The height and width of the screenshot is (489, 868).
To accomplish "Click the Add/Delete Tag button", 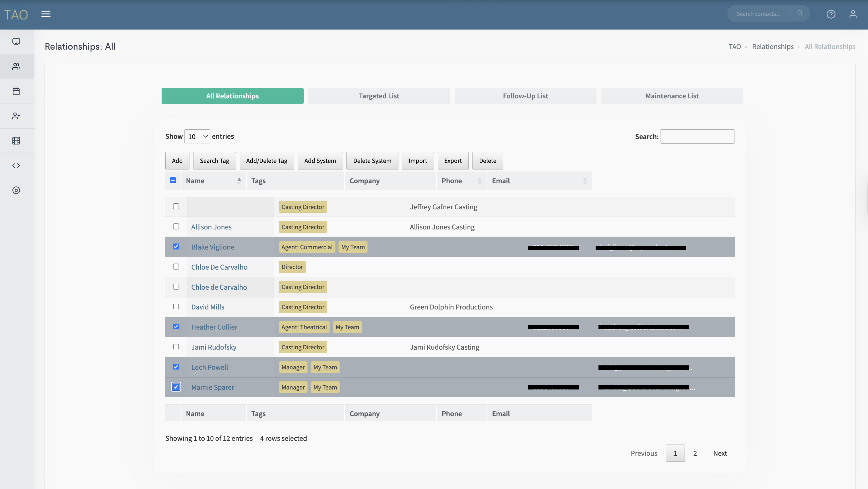I will click(x=267, y=161).
